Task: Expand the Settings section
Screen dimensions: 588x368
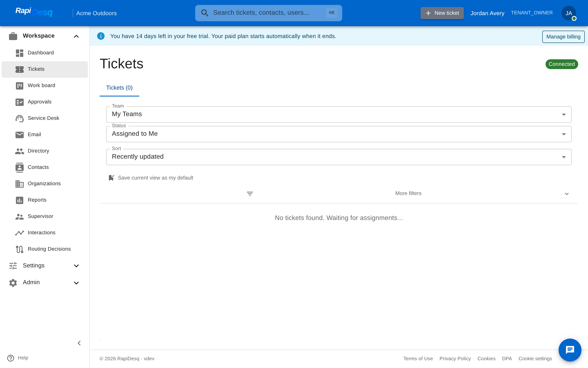Action: point(45,266)
